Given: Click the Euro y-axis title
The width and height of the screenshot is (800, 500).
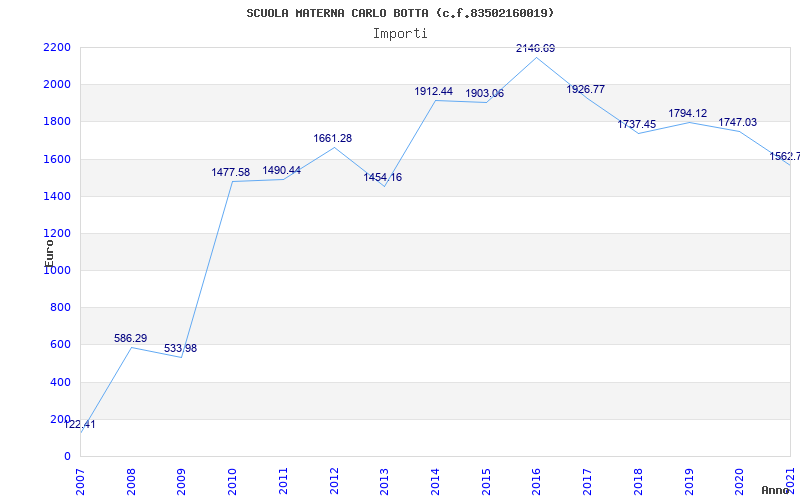Looking at the screenshot, I should click(x=49, y=253).
